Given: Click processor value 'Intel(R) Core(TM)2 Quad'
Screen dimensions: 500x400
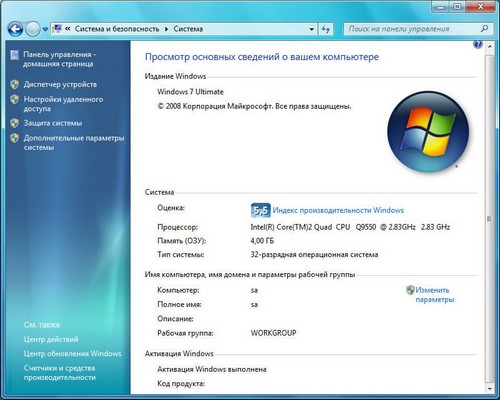Looking at the screenshot, I should [x=291, y=227].
